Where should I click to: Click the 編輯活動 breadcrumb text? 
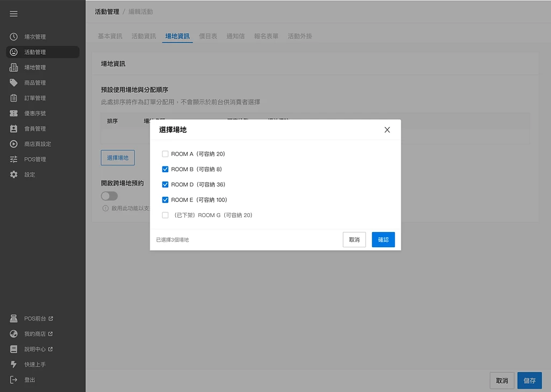click(x=141, y=12)
